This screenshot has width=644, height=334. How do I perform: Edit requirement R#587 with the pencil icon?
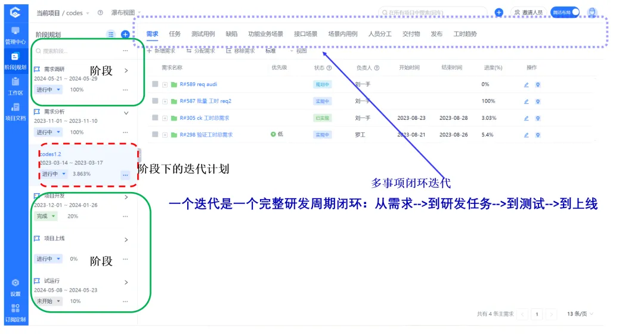pyautogui.click(x=526, y=101)
